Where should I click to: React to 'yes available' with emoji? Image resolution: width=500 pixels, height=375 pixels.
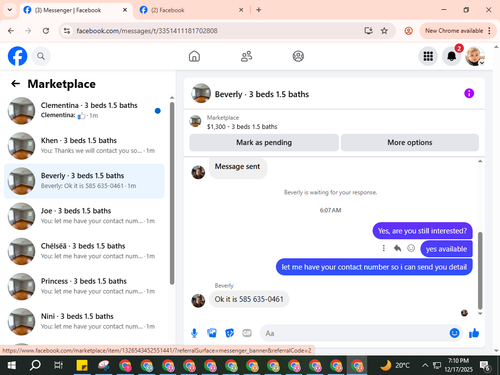(x=411, y=248)
